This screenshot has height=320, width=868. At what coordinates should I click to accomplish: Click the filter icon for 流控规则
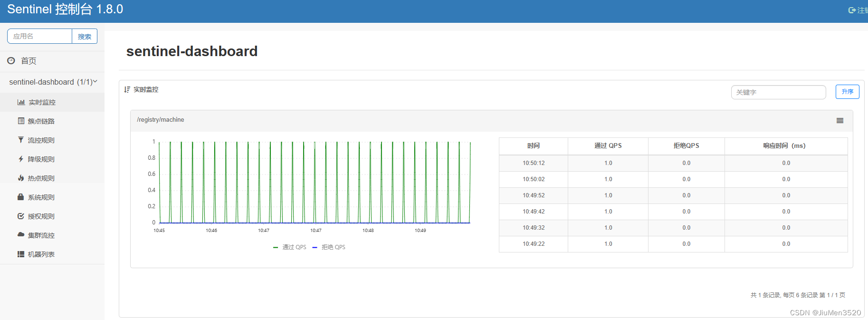point(21,140)
